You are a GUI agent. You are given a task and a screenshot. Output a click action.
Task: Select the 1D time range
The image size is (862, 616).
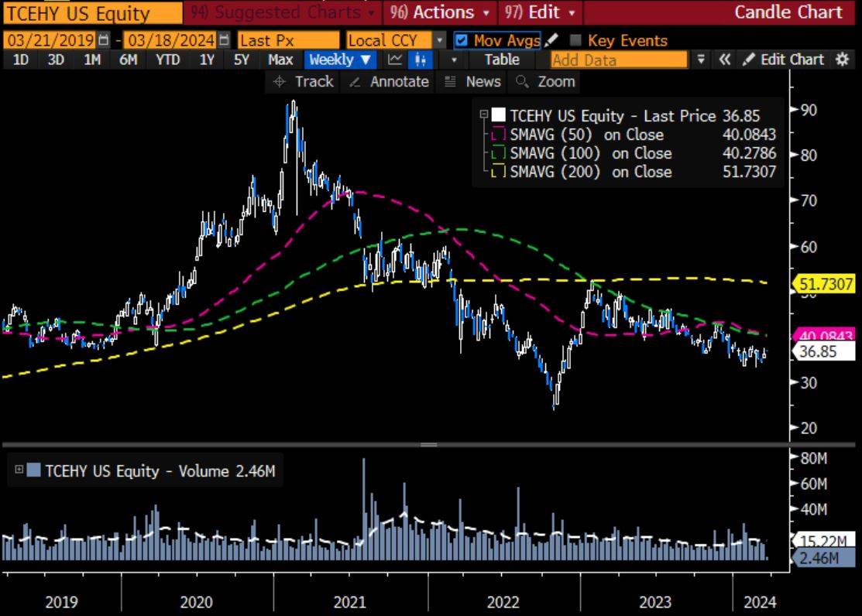[20, 60]
